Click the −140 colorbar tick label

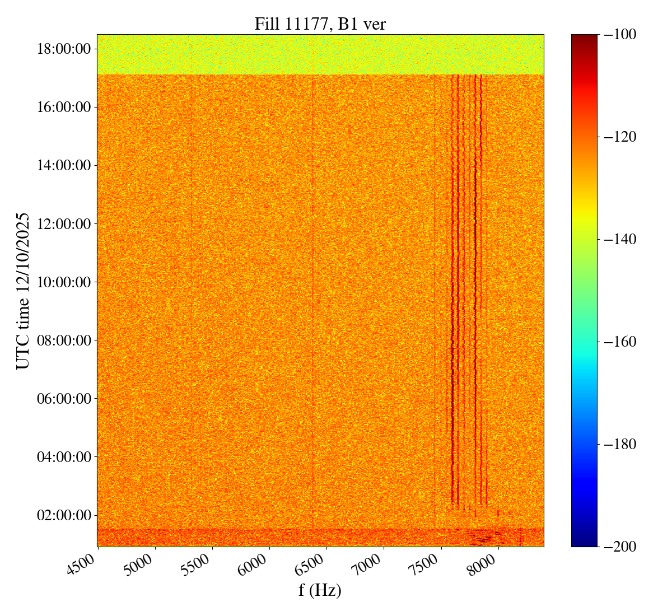click(x=618, y=239)
